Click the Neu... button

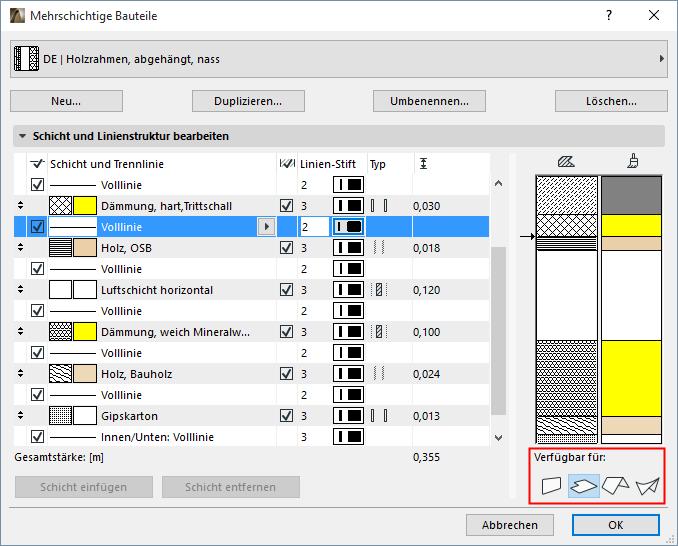[67, 101]
